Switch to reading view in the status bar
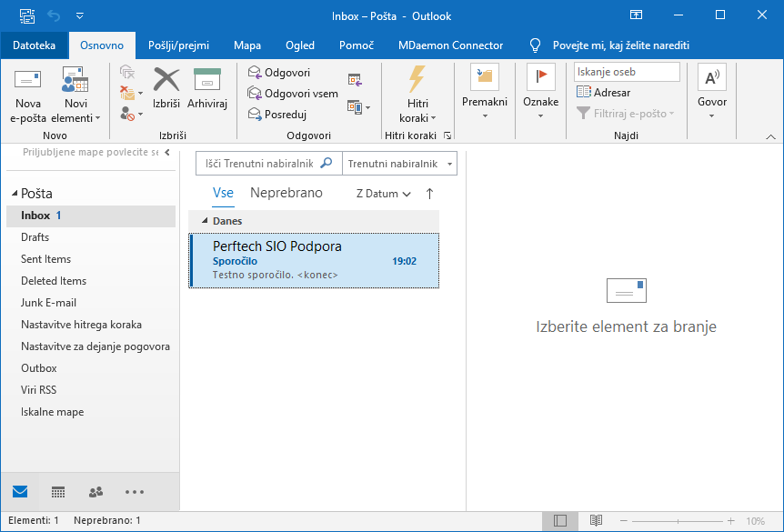The image size is (784, 532). 596,521
